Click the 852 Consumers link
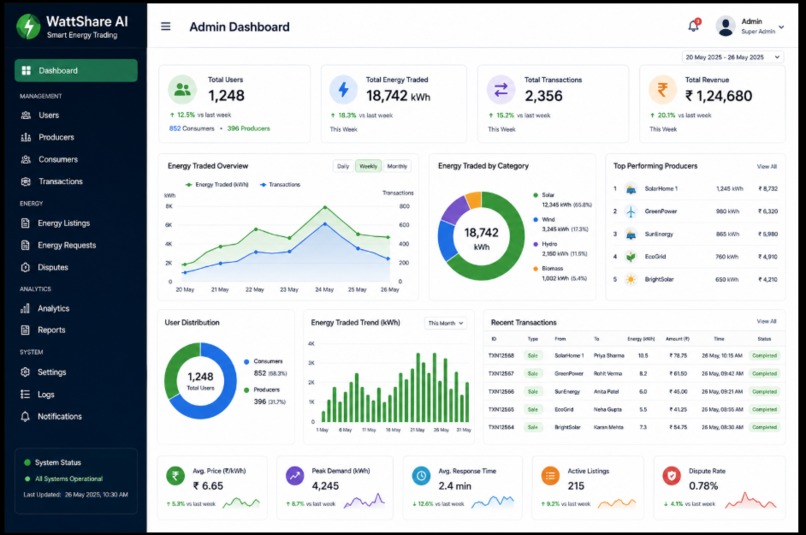Screen dimensions: 806x535 coord(192,128)
